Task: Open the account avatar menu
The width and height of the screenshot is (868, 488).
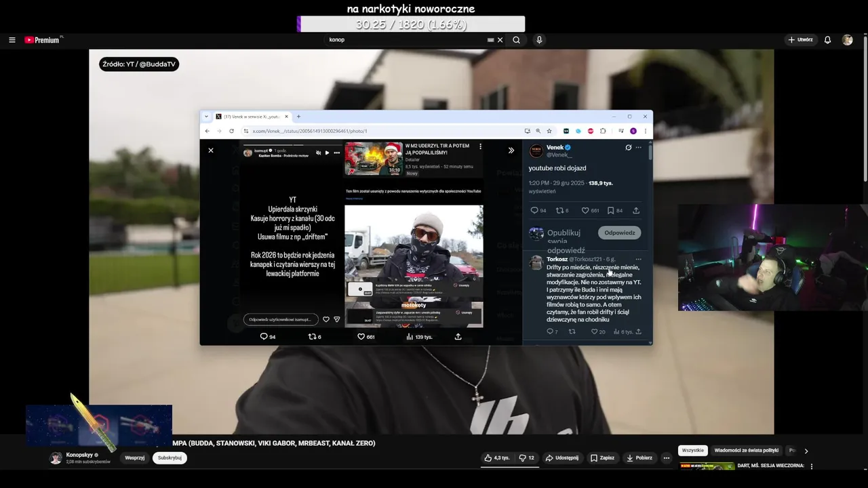Action: [x=847, y=40]
